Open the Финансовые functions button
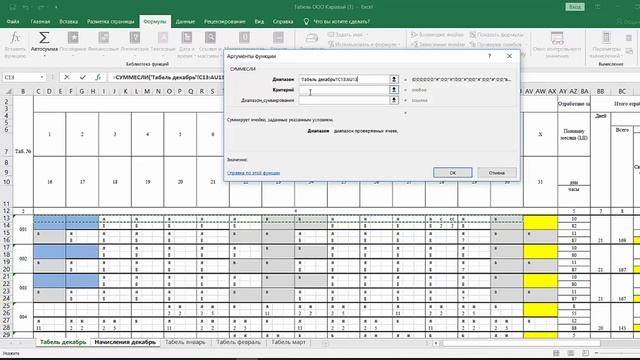Viewport: 640px width, 360px height. click(103, 43)
